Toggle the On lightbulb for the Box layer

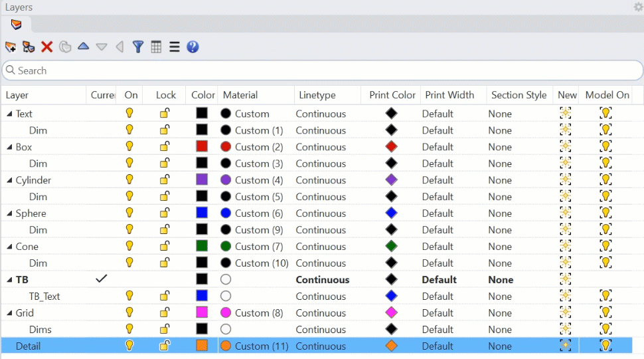click(x=129, y=146)
